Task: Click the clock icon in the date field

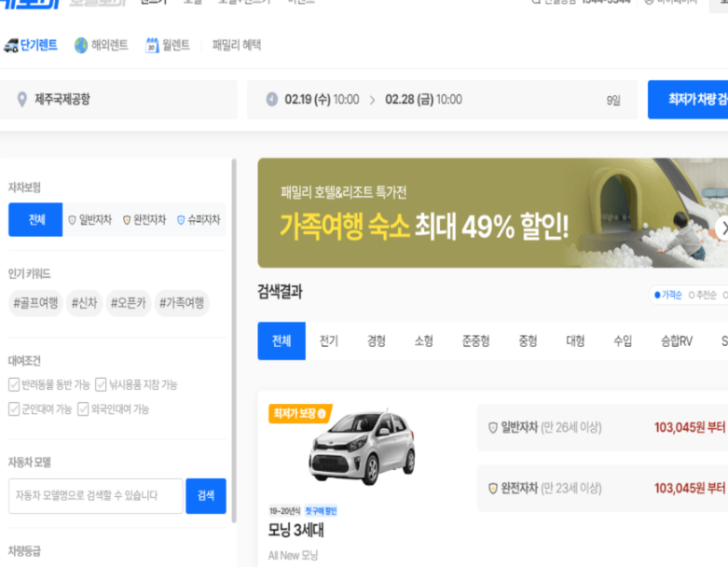Action: point(272,99)
